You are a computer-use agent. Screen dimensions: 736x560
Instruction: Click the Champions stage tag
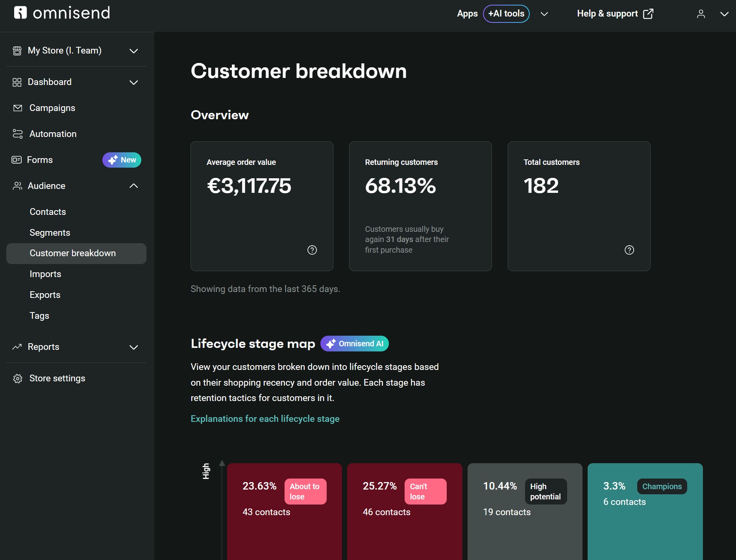[662, 486]
